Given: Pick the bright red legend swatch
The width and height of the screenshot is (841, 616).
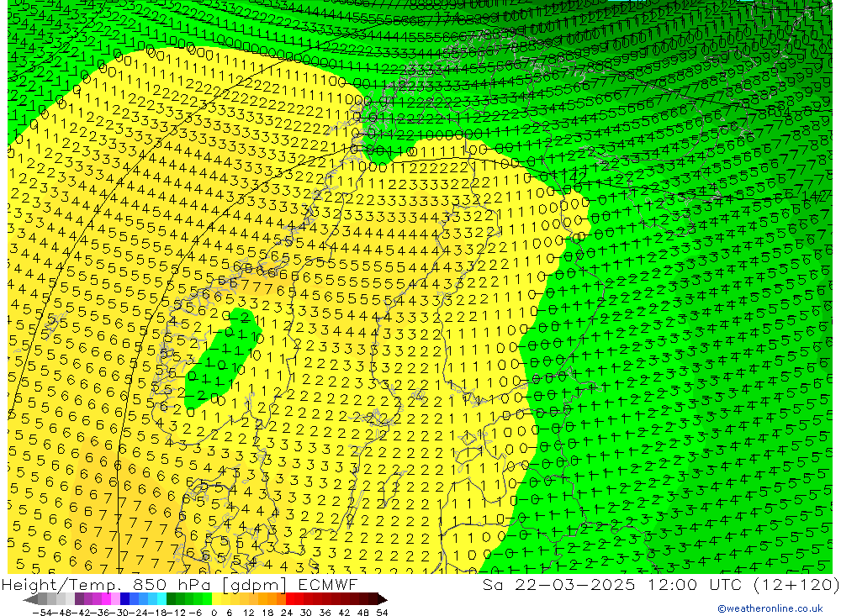Looking at the screenshot, I should (x=290, y=599).
